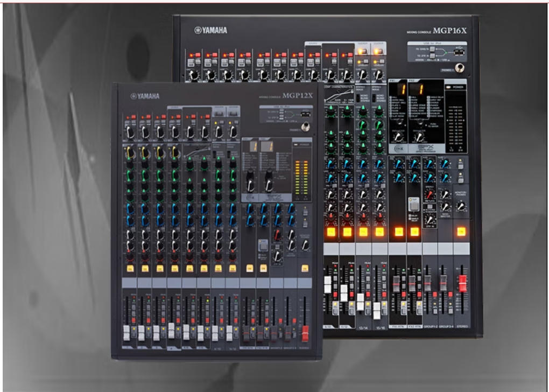The image size is (549, 392).
Task: Click the FX1 PARAMETER knob on the MGP16X
Action: point(398,137)
